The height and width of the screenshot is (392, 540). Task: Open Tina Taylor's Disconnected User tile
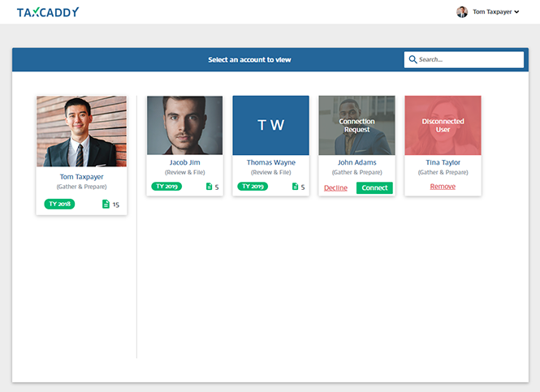[443, 125]
